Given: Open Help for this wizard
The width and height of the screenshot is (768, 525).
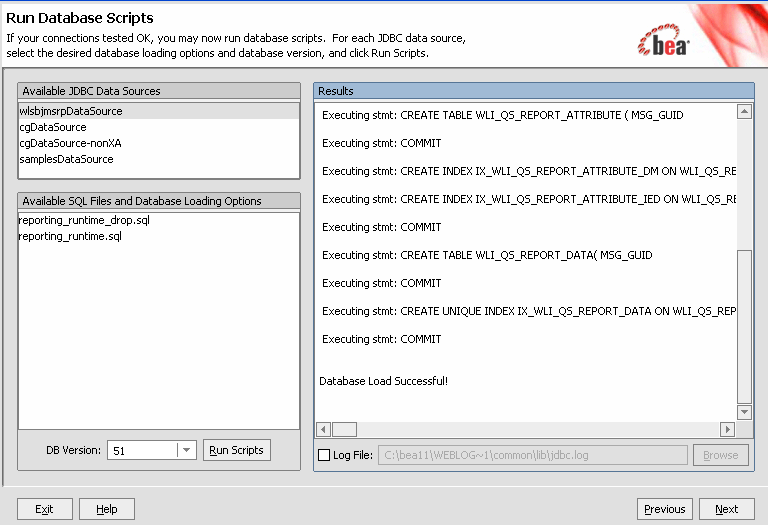Looking at the screenshot, I should [107, 509].
